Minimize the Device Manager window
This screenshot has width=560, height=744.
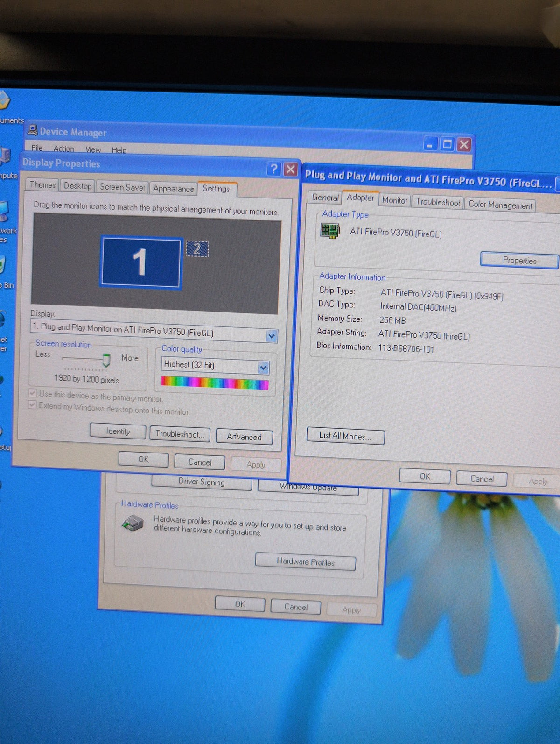coord(430,144)
